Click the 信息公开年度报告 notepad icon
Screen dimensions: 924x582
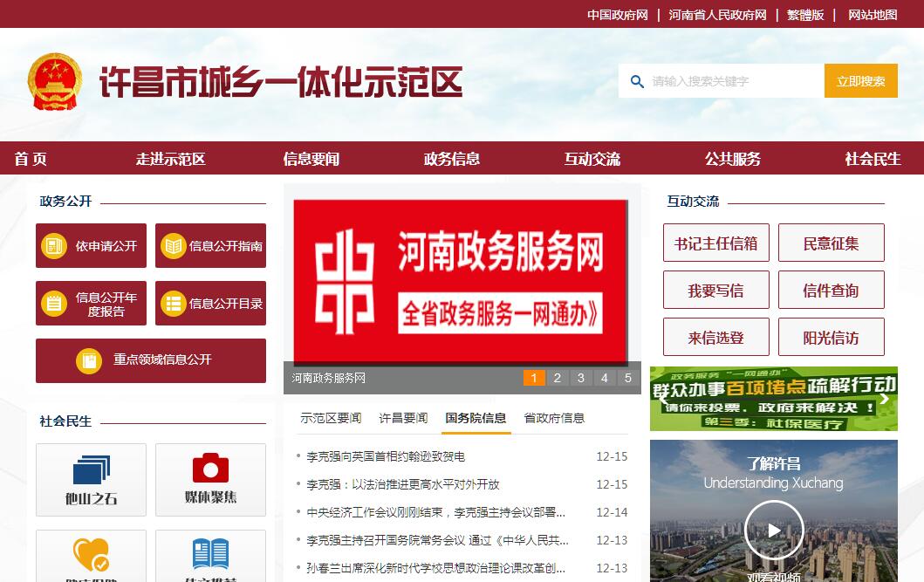[x=53, y=304]
